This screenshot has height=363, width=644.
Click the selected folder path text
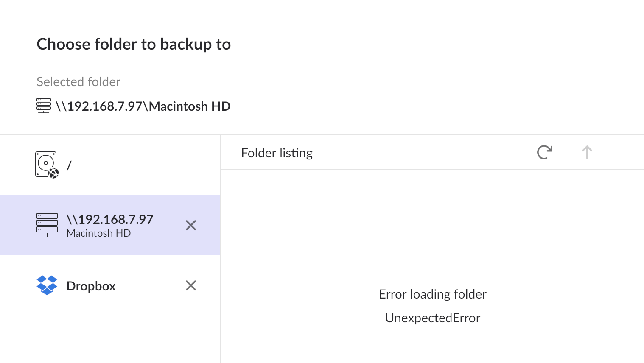point(143,106)
